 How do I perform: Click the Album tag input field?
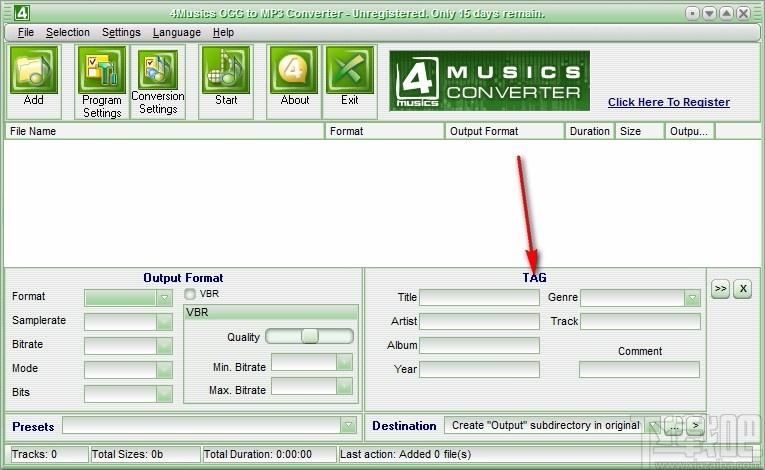pos(479,345)
